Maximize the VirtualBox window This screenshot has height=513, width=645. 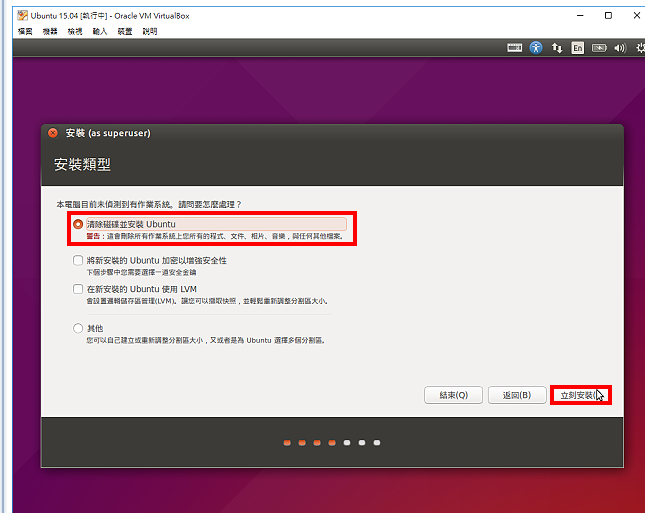pos(608,16)
